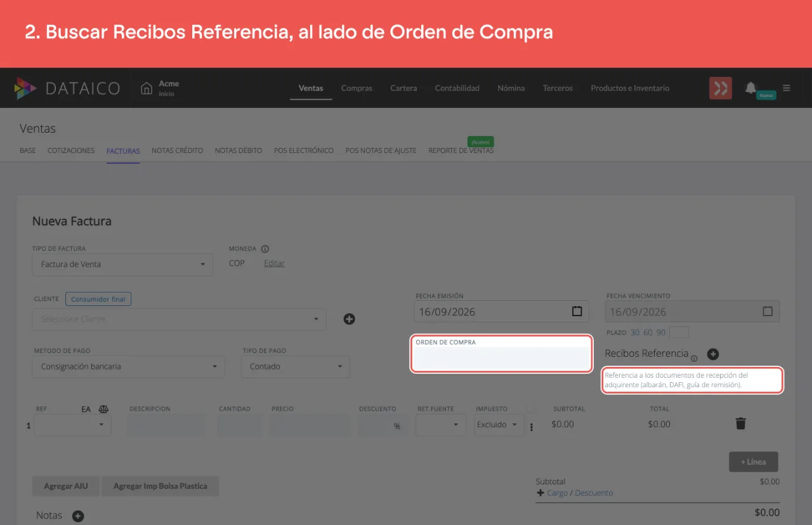Click Agregar AIU button
The height and width of the screenshot is (525, 812).
[x=66, y=486]
